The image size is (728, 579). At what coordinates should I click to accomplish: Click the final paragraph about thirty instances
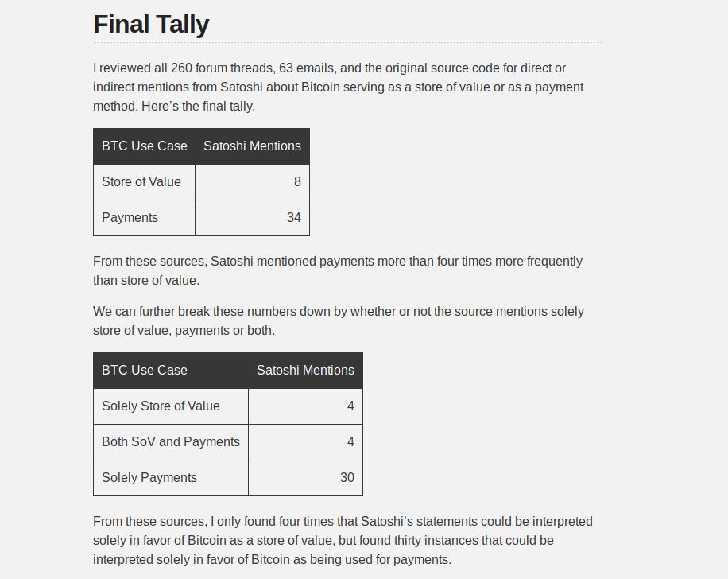pyautogui.click(x=343, y=541)
